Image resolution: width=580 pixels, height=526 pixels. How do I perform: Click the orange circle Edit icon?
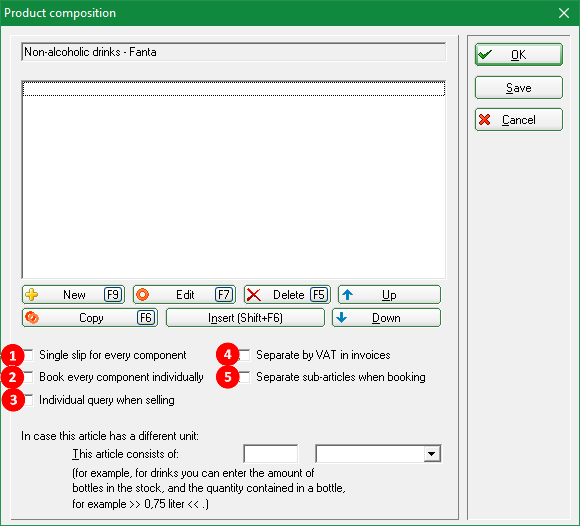[x=142, y=295]
